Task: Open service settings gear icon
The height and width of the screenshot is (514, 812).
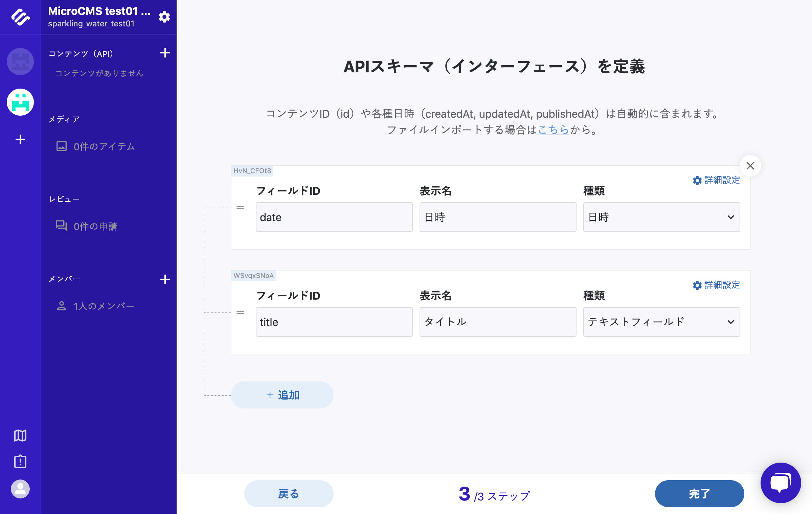Action: (x=164, y=17)
